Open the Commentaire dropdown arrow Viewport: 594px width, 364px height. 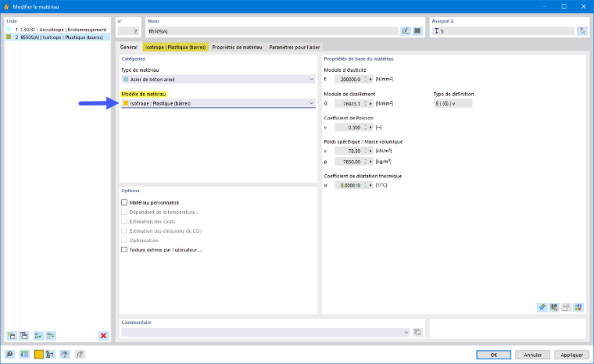click(406, 332)
